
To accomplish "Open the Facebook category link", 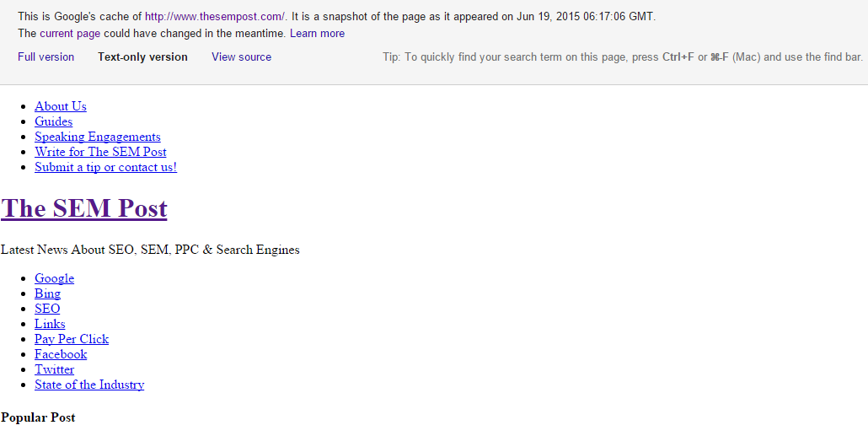I will click(x=61, y=354).
